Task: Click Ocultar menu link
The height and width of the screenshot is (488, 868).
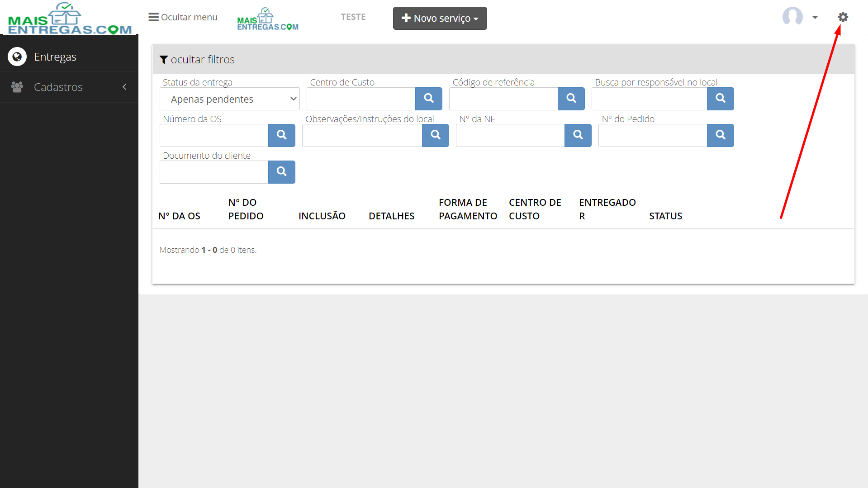Action: (189, 17)
